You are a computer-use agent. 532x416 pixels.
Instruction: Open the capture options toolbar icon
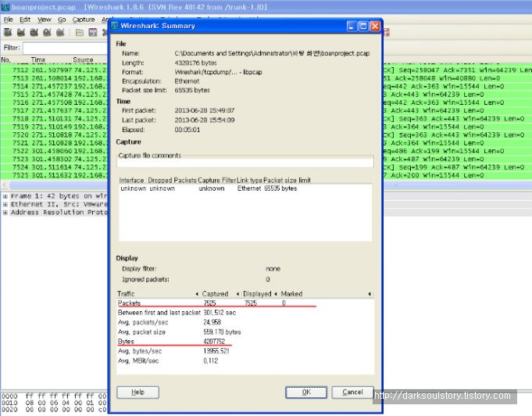21,32
